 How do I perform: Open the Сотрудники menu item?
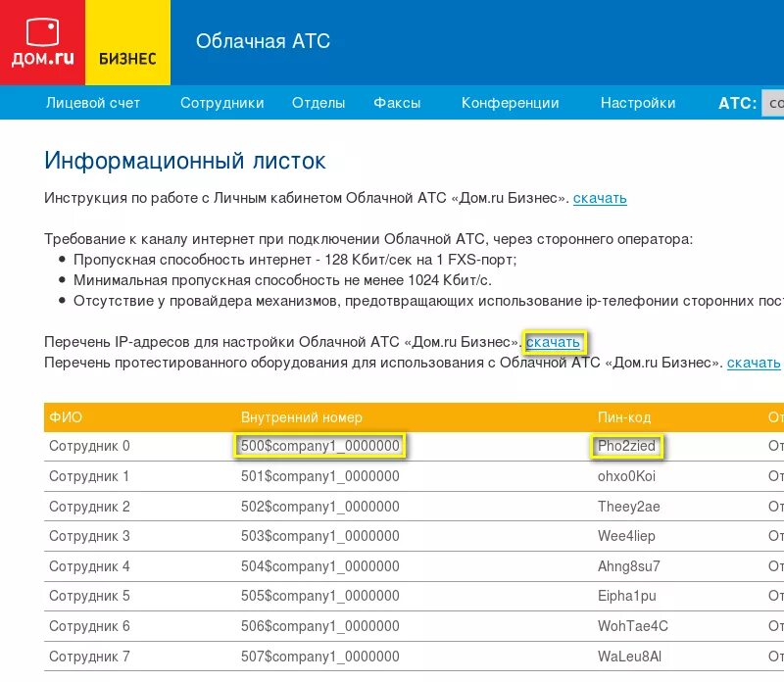[222, 103]
